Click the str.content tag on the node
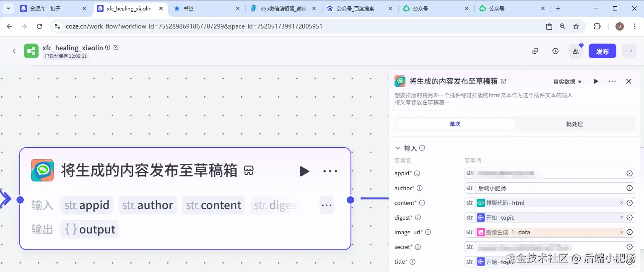Image resolution: width=644 pixels, height=272 pixels. [213, 205]
